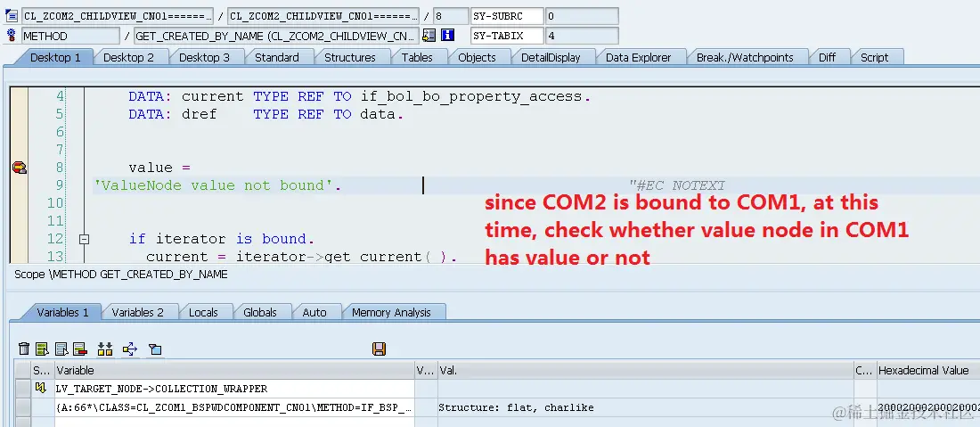Switch to the Desktop 1 tab
This screenshot has width=980, height=427.
click(55, 58)
